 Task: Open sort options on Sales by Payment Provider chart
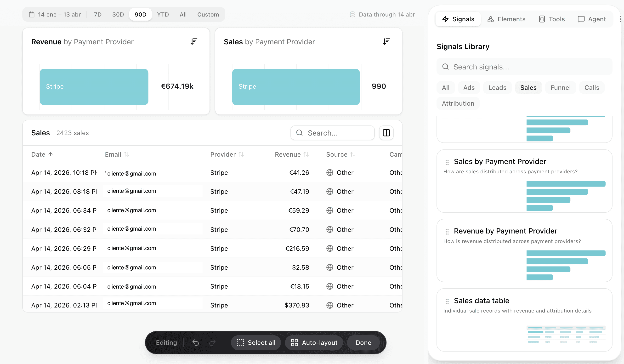pyautogui.click(x=386, y=41)
